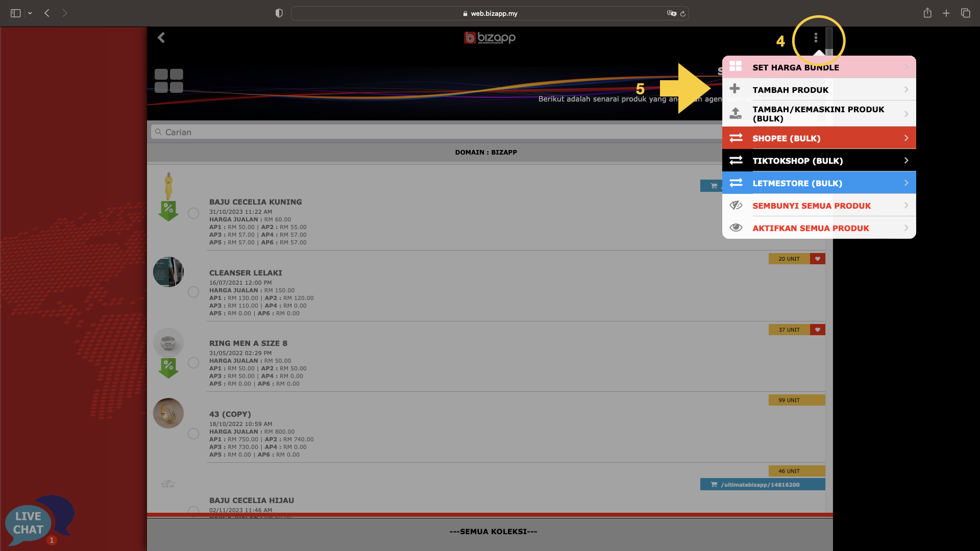This screenshot has height=551, width=980.
Task: Select radio button for BAJU CECELIA KUNING
Action: tap(193, 213)
